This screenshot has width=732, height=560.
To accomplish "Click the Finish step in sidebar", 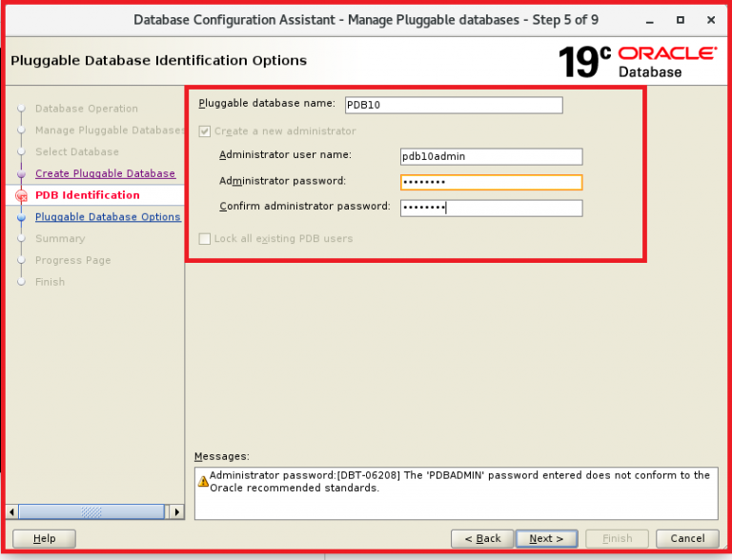I will click(x=50, y=282).
